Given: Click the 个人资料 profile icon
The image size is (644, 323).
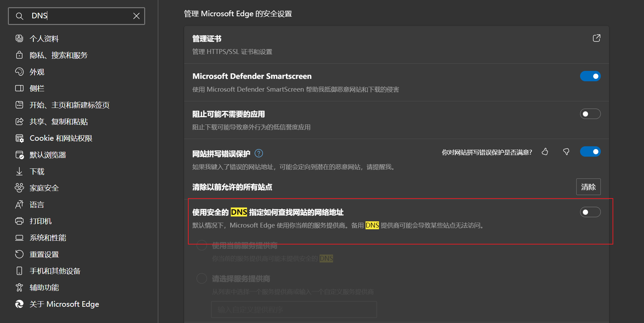Looking at the screenshot, I should 19,38.
